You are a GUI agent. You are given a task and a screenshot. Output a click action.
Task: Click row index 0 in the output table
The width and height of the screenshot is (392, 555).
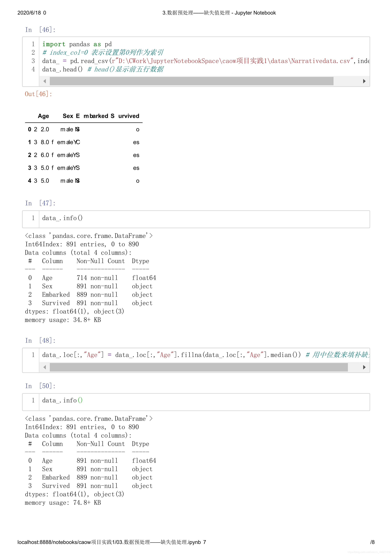[x=29, y=129]
